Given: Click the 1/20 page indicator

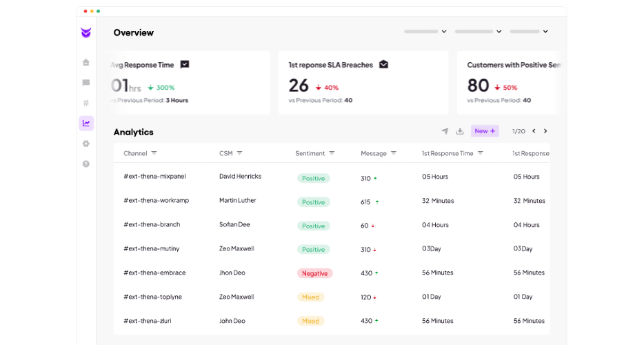Looking at the screenshot, I should tap(519, 131).
